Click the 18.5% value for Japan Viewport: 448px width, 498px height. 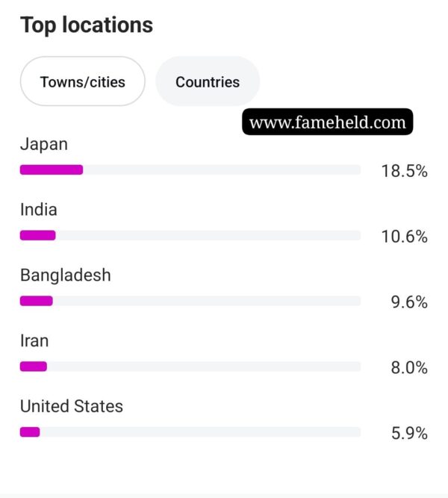404,171
